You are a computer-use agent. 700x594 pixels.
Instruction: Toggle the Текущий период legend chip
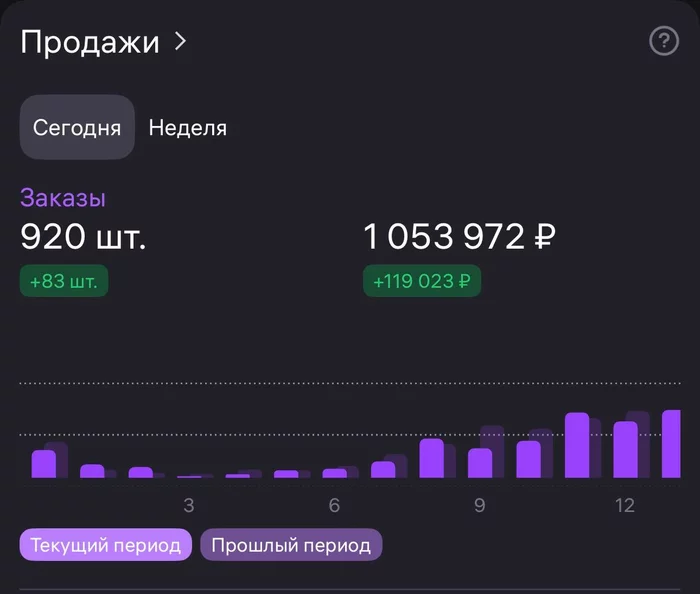(105, 545)
